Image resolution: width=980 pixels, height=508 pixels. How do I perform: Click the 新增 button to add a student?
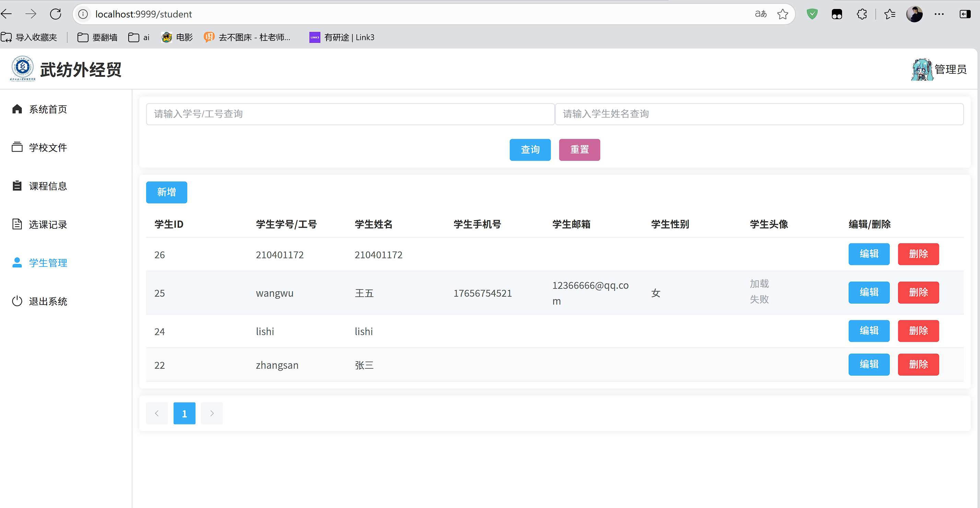pyautogui.click(x=166, y=192)
